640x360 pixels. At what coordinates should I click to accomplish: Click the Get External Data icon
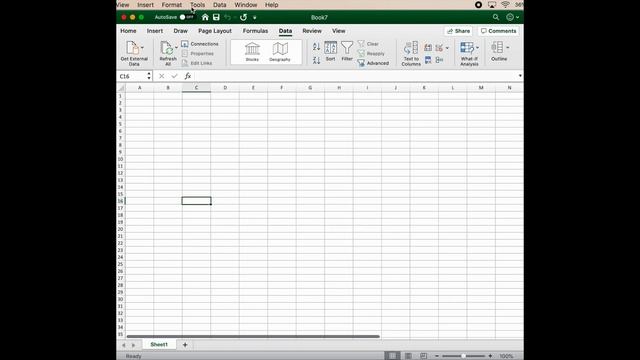(x=132, y=48)
